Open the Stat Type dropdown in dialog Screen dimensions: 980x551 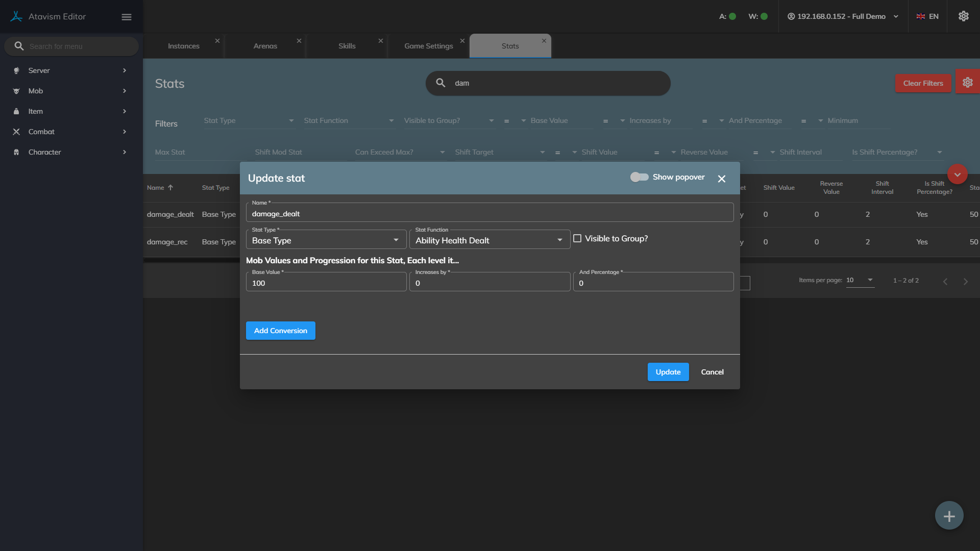click(326, 240)
